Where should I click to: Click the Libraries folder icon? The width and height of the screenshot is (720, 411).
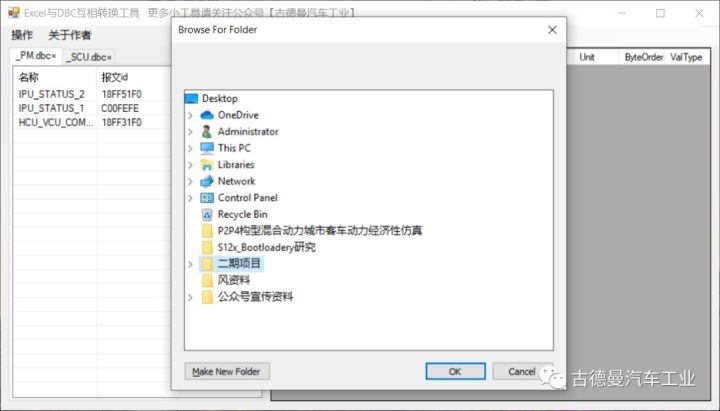coord(207,164)
